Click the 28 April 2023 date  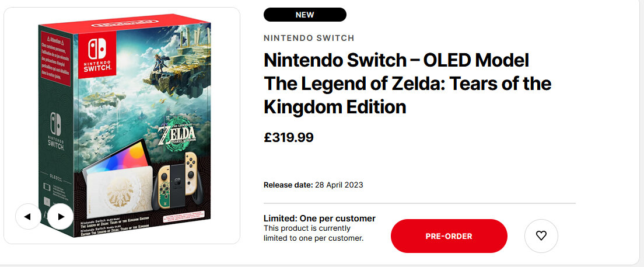coord(339,185)
